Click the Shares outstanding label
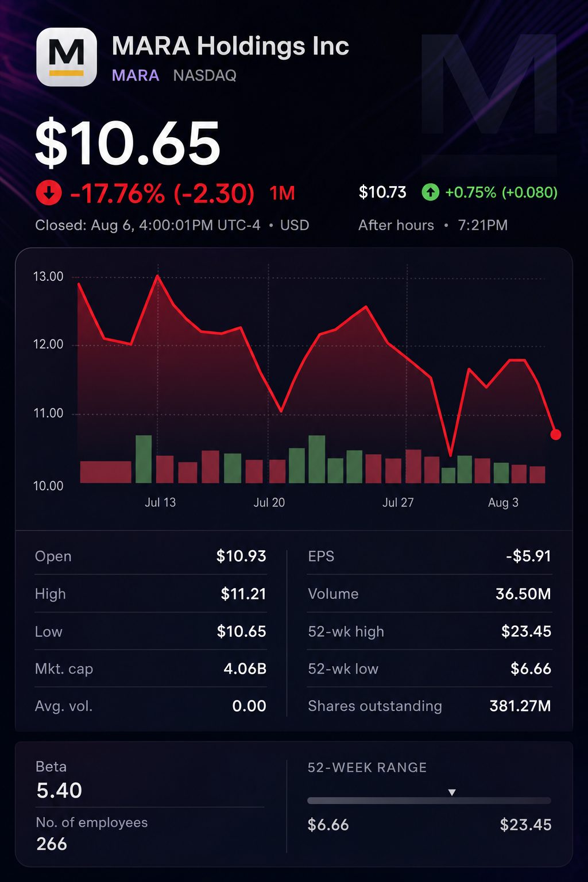Screen dimensions: 588x882 tap(375, 706)
